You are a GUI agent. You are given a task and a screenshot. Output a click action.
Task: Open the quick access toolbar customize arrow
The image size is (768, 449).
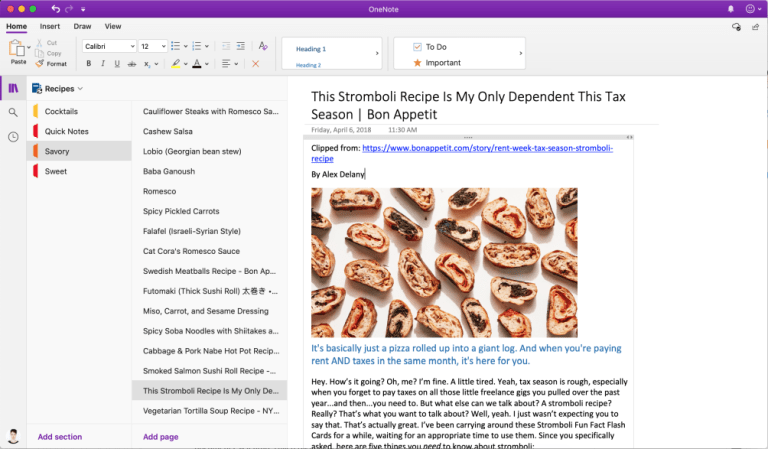[83, 9]
